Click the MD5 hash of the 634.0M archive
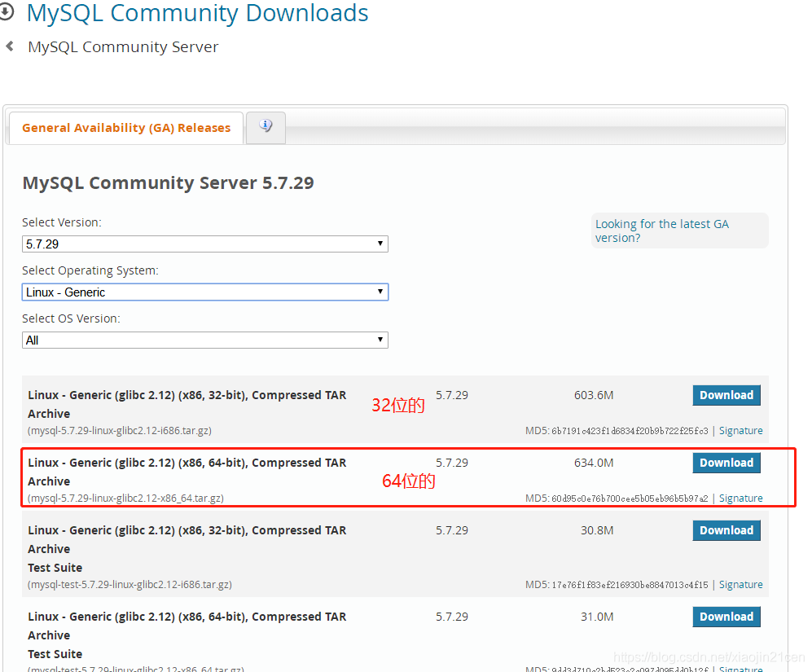Viewport: 812px width, 672px height. click(630, 499)
